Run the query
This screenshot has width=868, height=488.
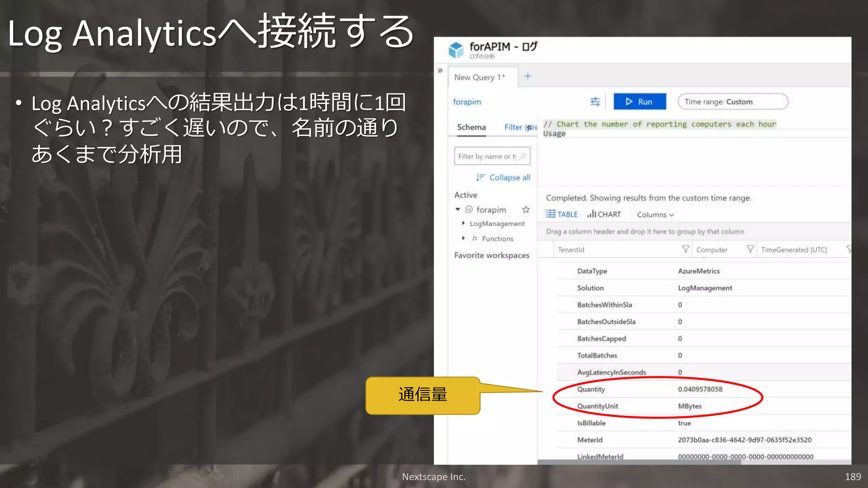[x=640, y=102]
